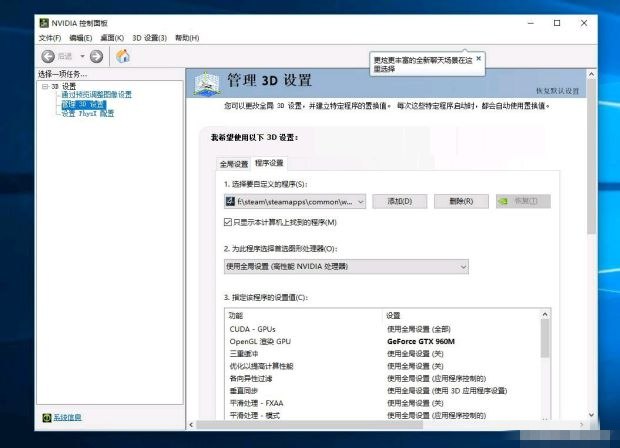Click the Forward arrow toolbar icon
The height and width of the screenshot is (448, 620).
[96, 57]
